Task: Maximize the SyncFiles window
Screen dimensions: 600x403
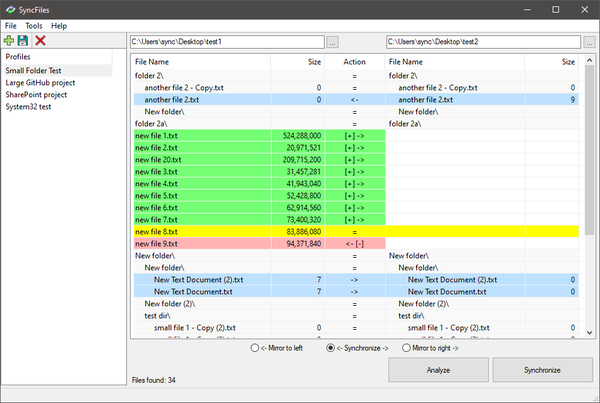Action: [x=556, y=10]
